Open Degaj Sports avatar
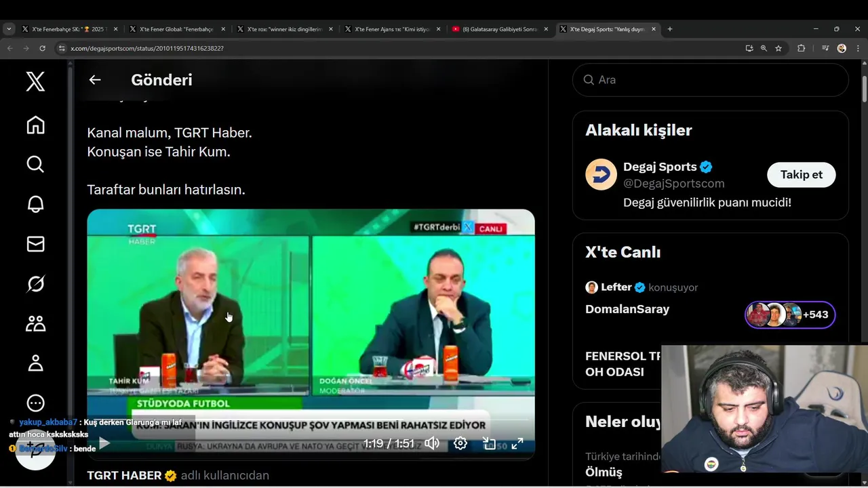Image resolution: width=868 pixels, height=488 pixels. pos(601,175)
